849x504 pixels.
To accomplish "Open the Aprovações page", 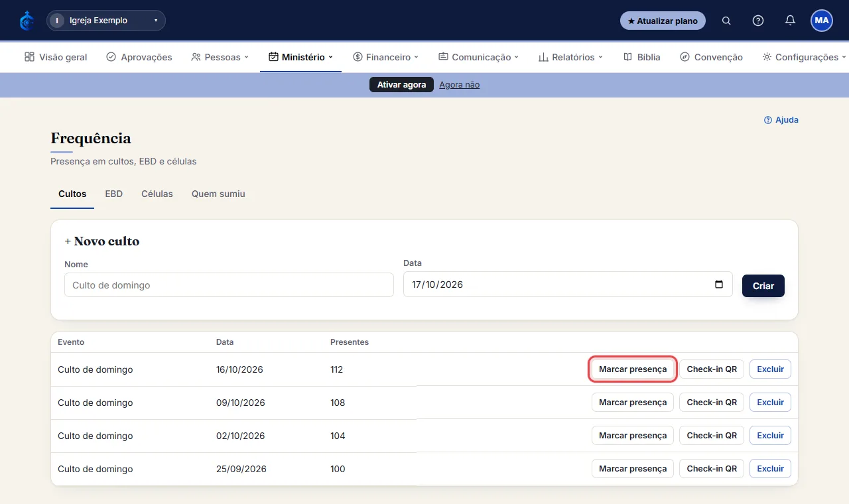I will [139, 57].
